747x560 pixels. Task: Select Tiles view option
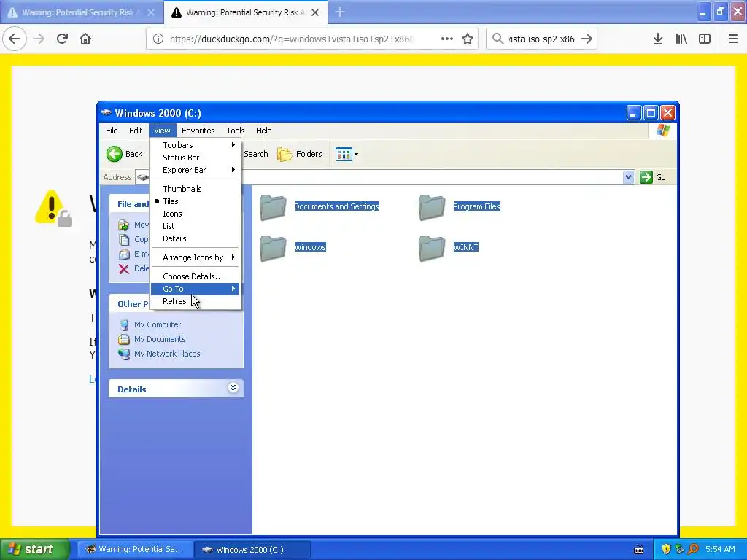coord(196,201)
